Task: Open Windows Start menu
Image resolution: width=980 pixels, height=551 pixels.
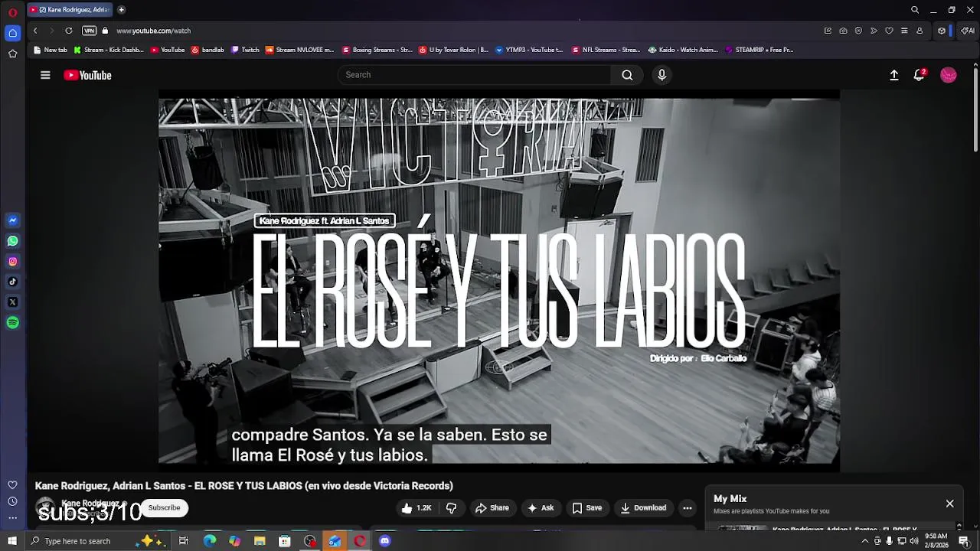Action: point(12,541)
